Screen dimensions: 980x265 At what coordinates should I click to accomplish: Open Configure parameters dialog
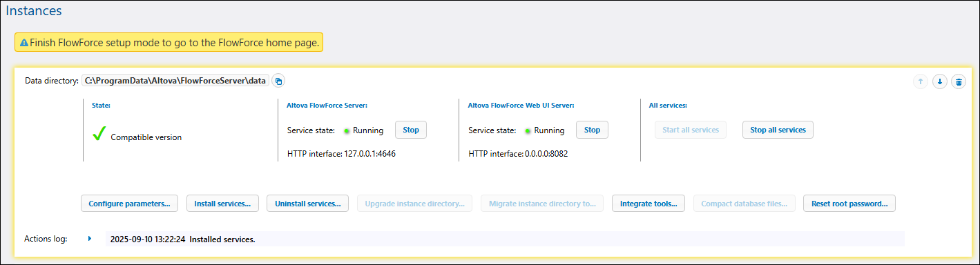[x=130, y=204]
